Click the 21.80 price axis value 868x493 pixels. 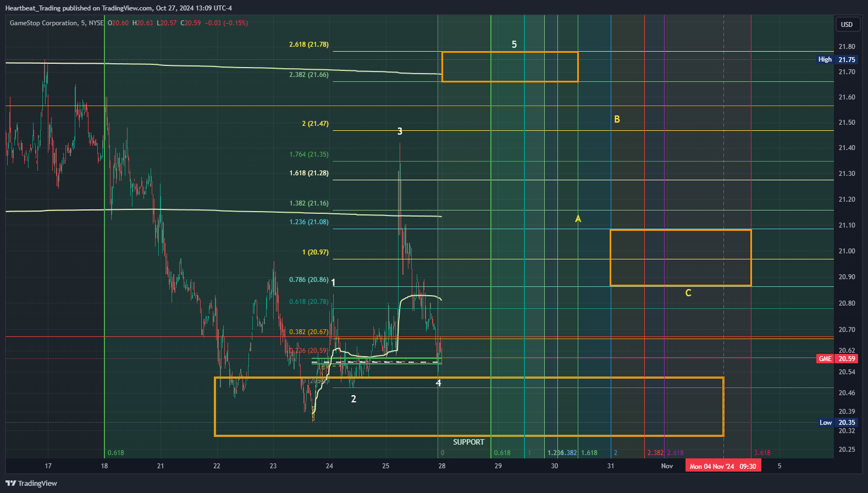pyautogui.click(x=847, y=47)
